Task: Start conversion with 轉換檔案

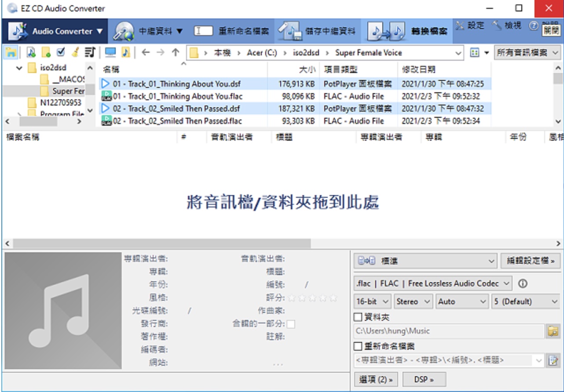Action: [x=408, y=31]
